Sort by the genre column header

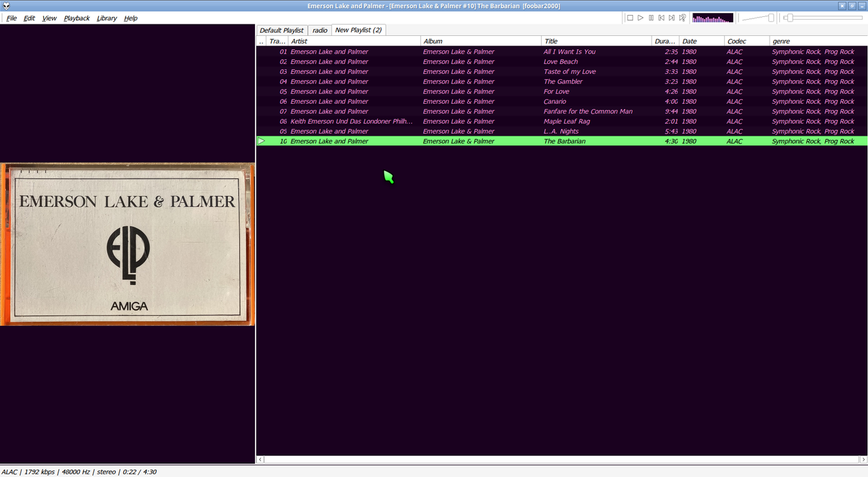pos(818,41)
